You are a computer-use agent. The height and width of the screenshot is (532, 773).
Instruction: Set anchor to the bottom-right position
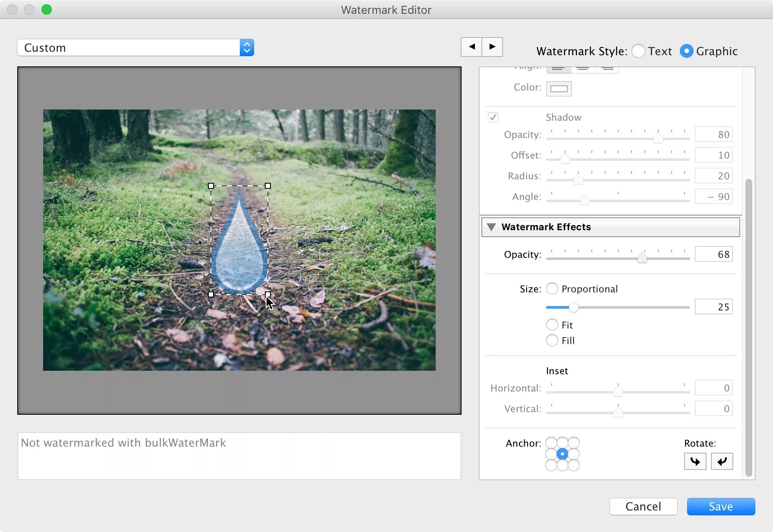(574, 465)
